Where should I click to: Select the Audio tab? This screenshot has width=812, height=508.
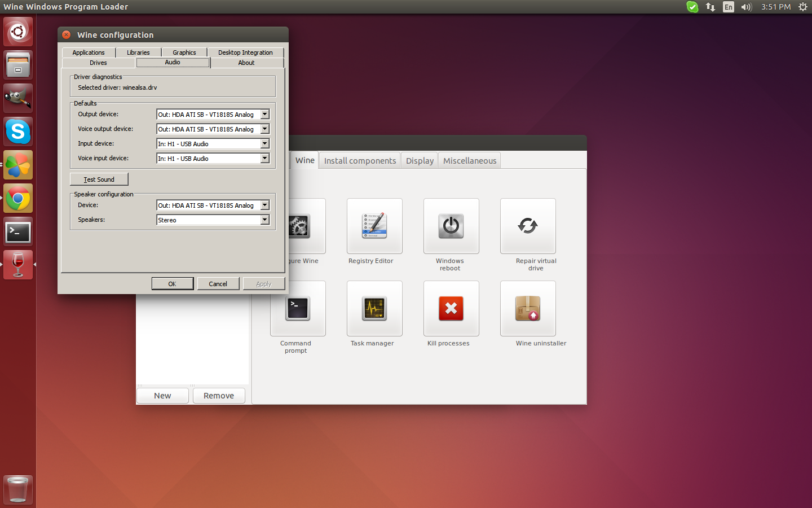pos(173,62)
